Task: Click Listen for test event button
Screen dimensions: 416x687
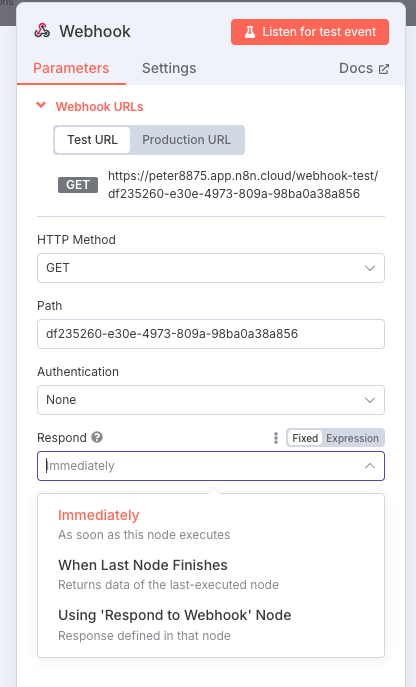Action: (x=310, y=32)
